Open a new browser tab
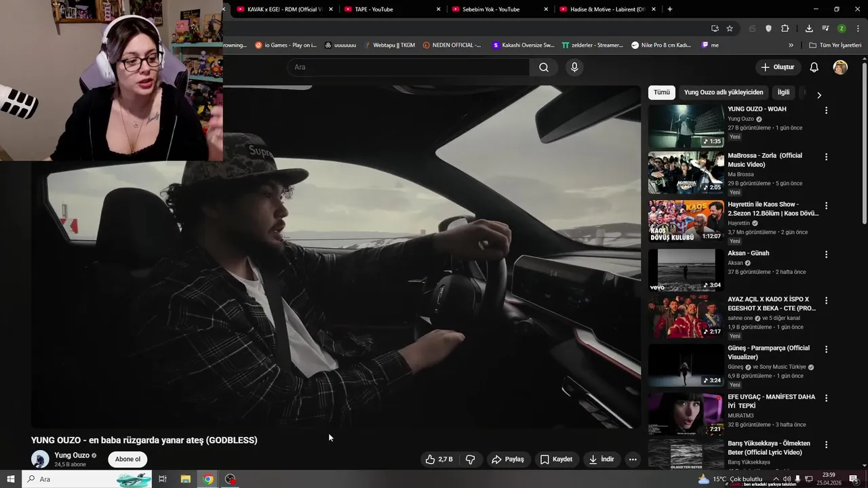 (x=670, y=9)
